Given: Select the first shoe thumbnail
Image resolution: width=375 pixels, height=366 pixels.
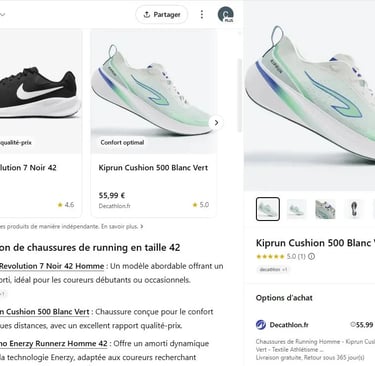Looking at the screenshot, I should (x=268, y=209).
